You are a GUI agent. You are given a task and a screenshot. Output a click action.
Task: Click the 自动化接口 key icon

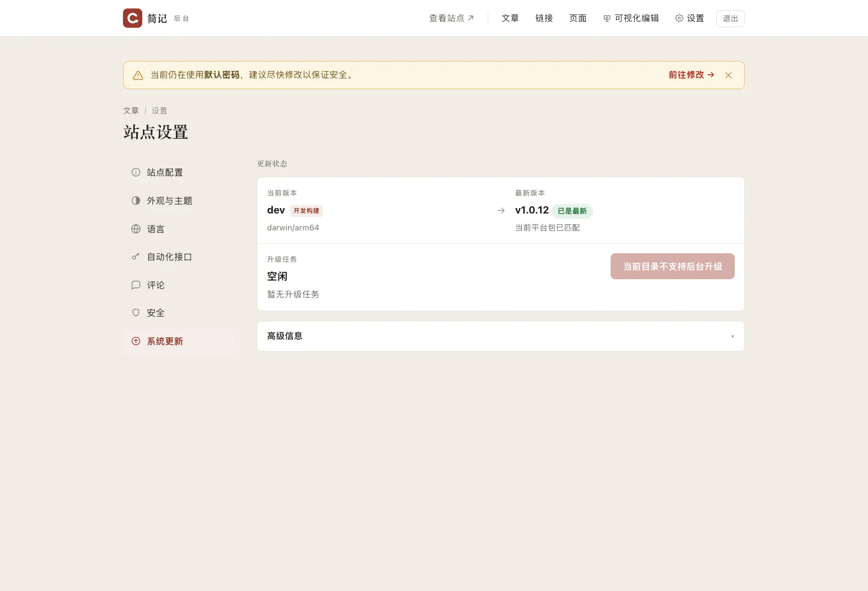click(136, 257)
